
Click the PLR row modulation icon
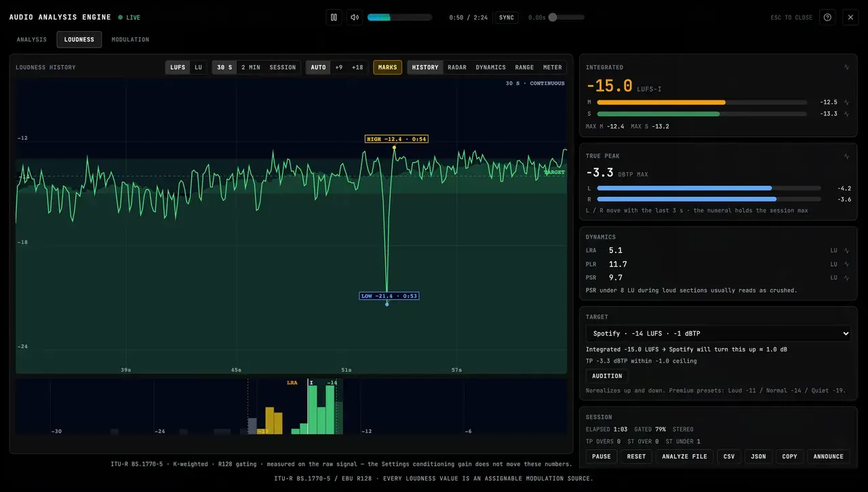point(846,264)
